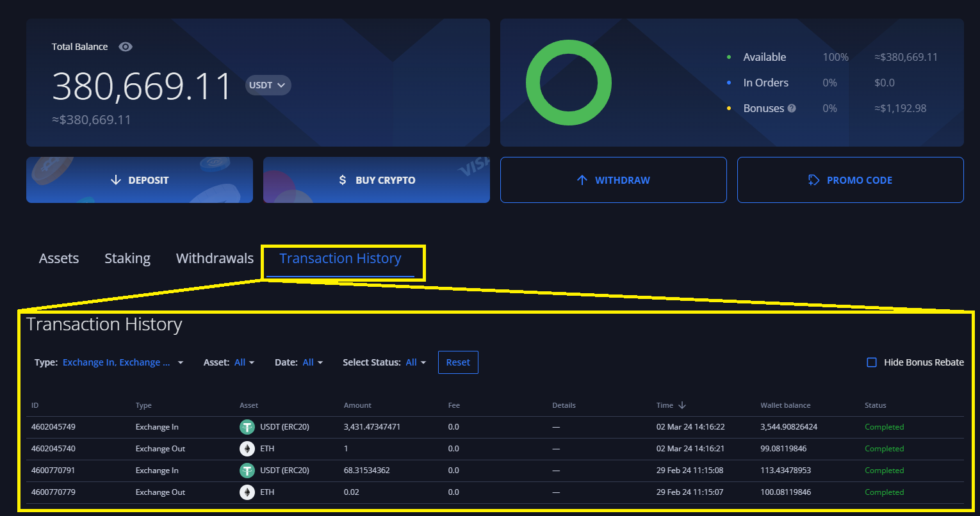Enable the Hide Bonus Rebate checkbox

872,362
